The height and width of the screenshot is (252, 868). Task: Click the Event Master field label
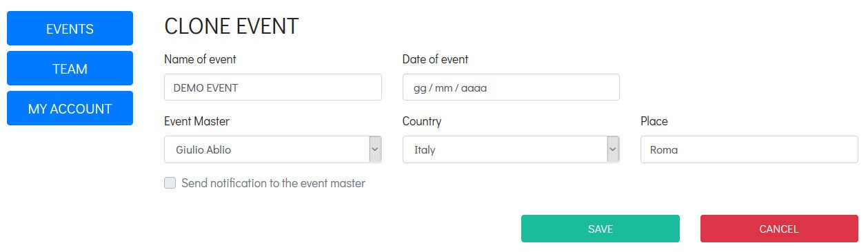(196, 121)
